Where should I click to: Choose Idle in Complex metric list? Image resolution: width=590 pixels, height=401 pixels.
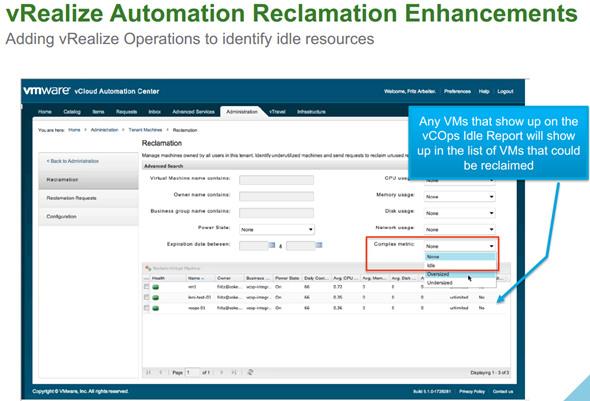coord(460,266)
